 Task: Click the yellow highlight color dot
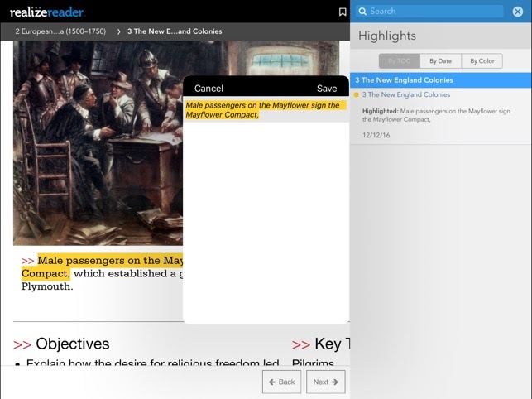[x=357, y=94]
